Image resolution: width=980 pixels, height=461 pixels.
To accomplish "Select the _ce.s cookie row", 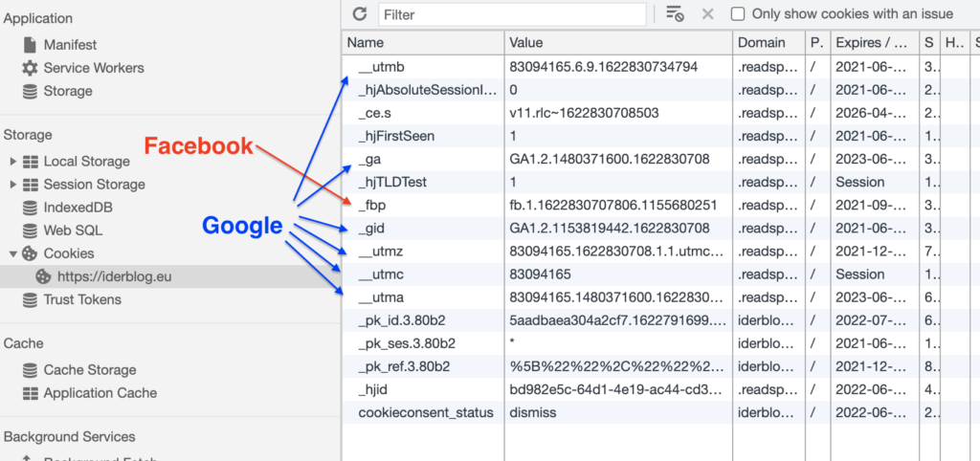I will point(660,113).
